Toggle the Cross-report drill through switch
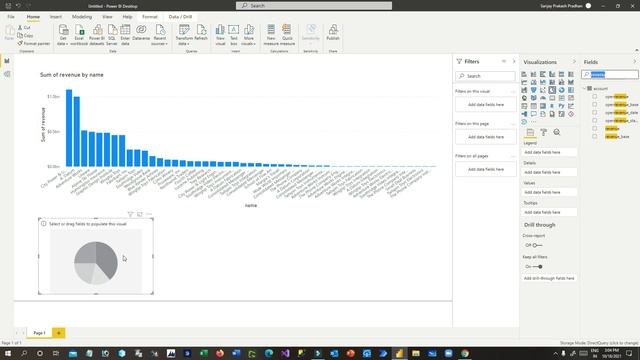The image size is (640, 360). (x=537, y=245)
